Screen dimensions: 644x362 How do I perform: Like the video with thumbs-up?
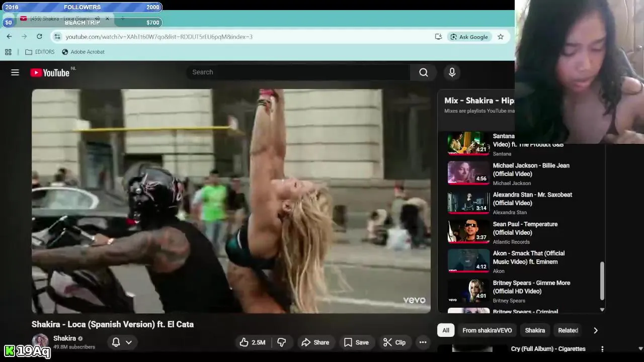pyautogui.click(x=253, y=342)
